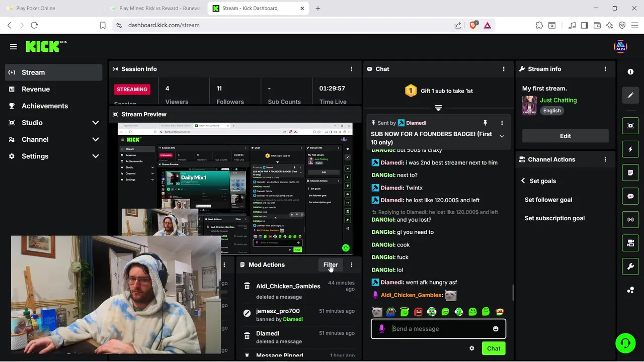Click ban icon beside jamesz_pro700
644x362 pixels.
coord(247,313)
